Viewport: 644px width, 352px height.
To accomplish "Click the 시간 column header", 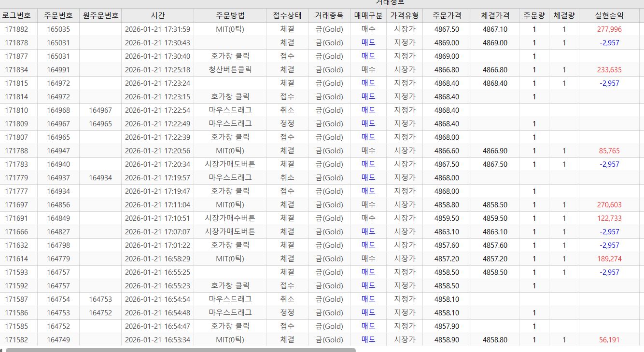I will 157,15.
